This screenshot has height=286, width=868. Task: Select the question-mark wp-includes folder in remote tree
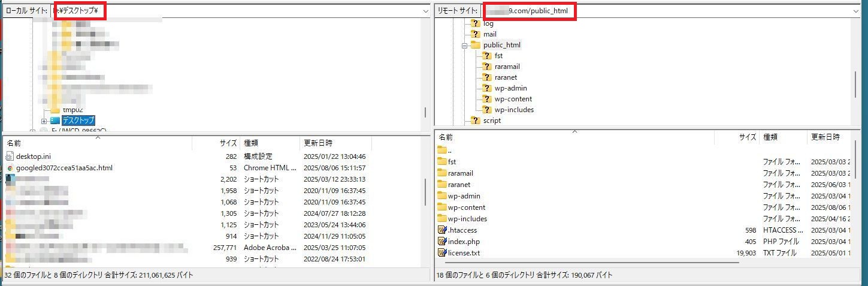point(487,110)
